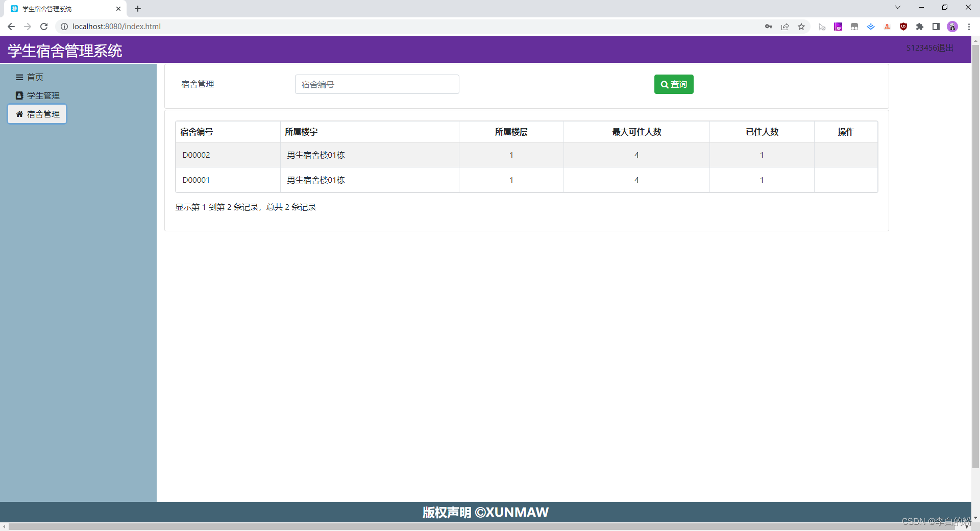Viewport: 980px width, 531px height.
Task: Click the contact icon beside 学生管理
Action: (19, 95)
